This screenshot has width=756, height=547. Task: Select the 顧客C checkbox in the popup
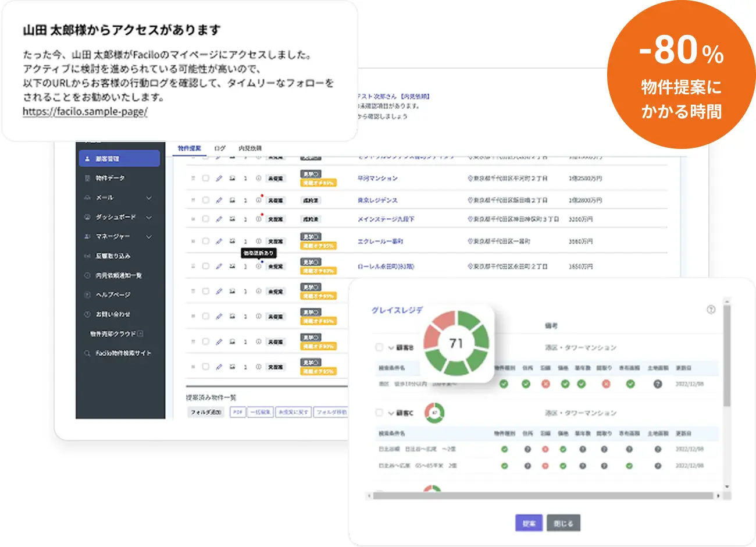pyautogui.click(x=379, y=413)
